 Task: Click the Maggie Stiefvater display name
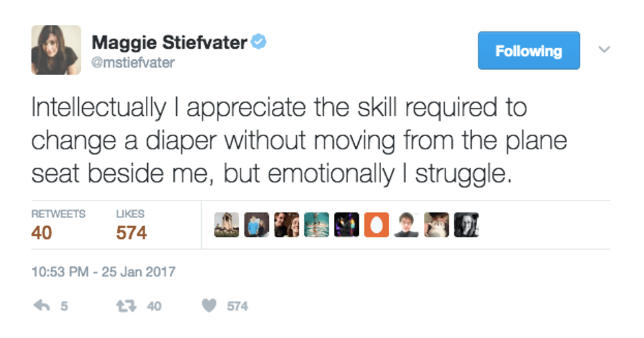click(170, 43)
